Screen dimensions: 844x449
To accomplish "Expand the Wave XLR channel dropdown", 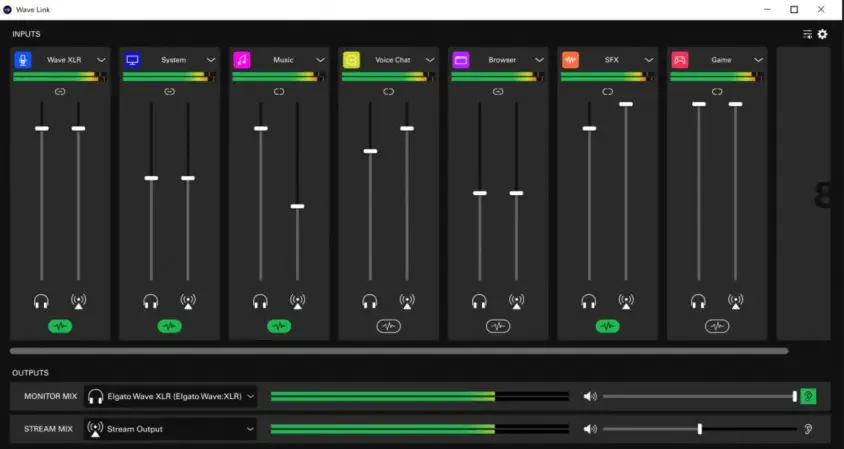I will (x=101, y=60).
